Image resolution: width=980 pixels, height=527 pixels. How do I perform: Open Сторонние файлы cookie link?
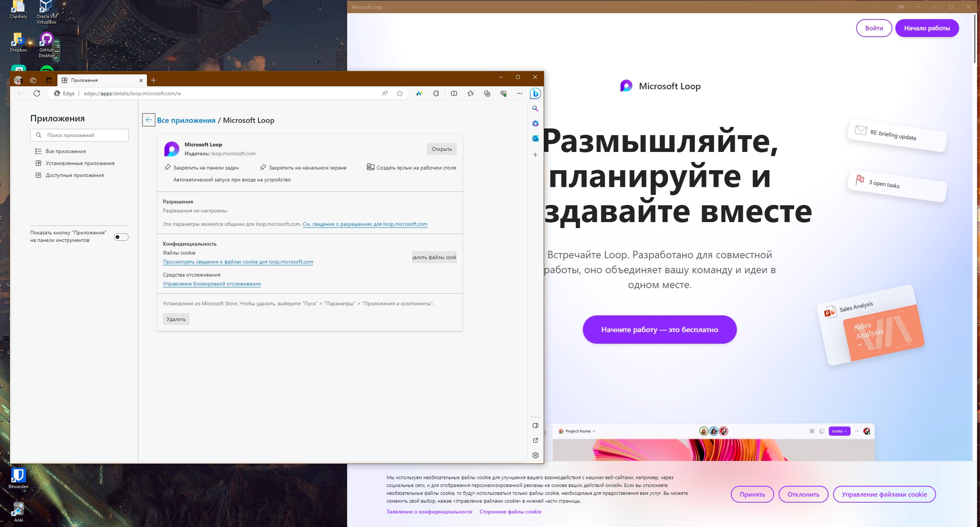(x=511, y=512)
